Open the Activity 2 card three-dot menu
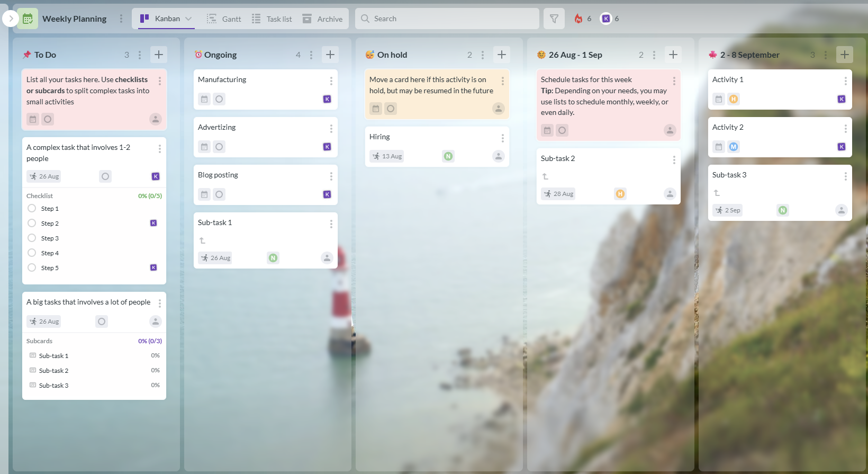The image size is (868, 474). (x=846, y=129)
